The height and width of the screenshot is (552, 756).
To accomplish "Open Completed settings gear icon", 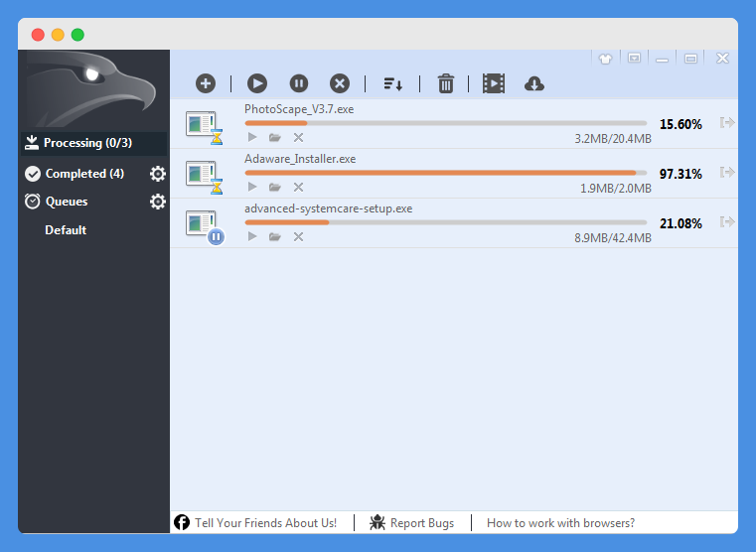I will coord(158,174).
